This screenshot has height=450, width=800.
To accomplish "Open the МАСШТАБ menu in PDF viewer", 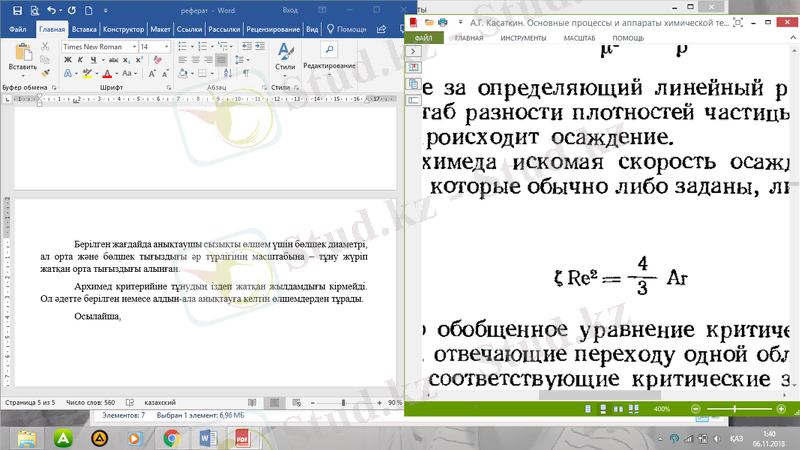I will pos(580,38).
